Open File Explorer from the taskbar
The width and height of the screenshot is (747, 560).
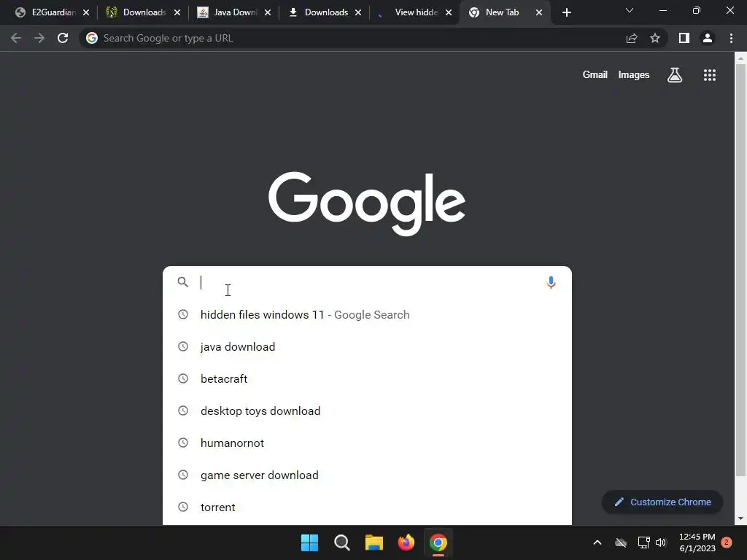[374, 542]
